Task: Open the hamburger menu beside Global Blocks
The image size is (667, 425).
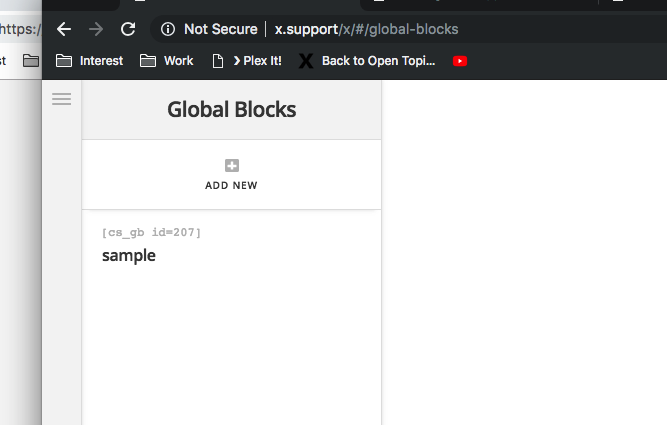Action: click(62, 99)
